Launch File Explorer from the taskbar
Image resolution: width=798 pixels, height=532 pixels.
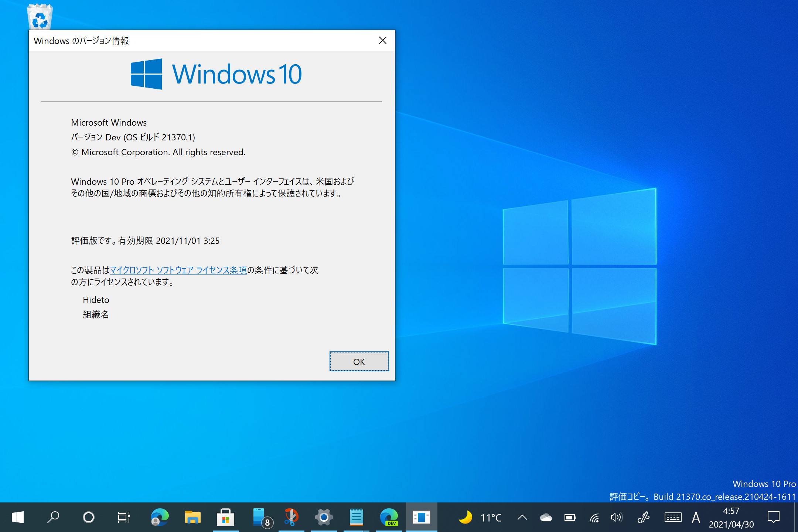point(192,517)
